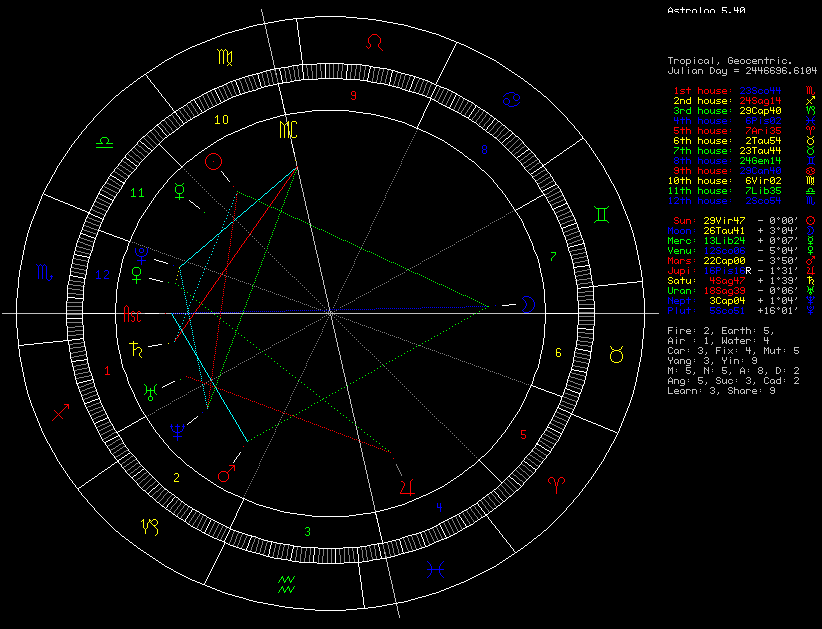Select the Mercury glyph in the wheel
This screenshot has width=822, height=629.
pyautogui.click(x=180, y=191)
